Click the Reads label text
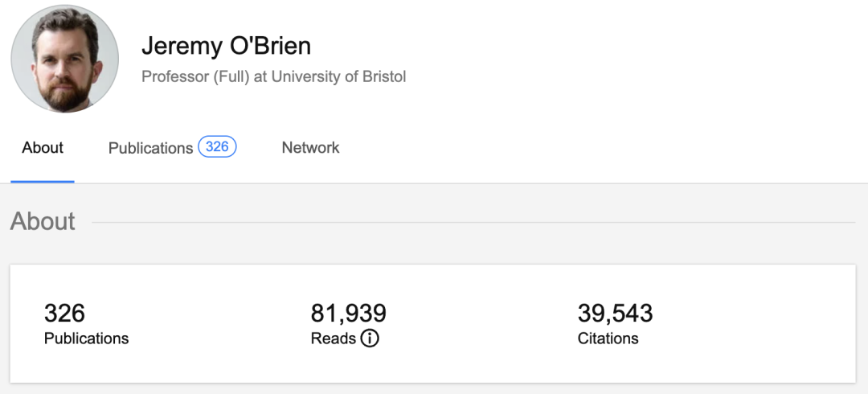The height and width of the screenshot is (394, 868). coord(333,339)
